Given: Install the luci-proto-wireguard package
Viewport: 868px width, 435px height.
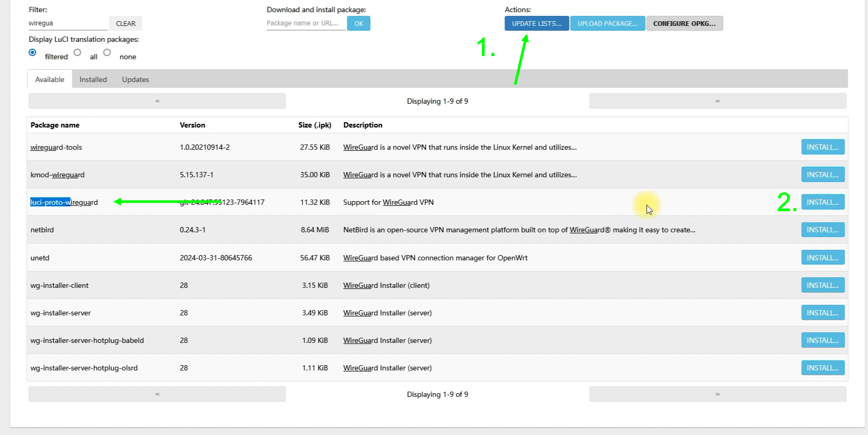Looking at the screenshot, I should pos(823,202).
